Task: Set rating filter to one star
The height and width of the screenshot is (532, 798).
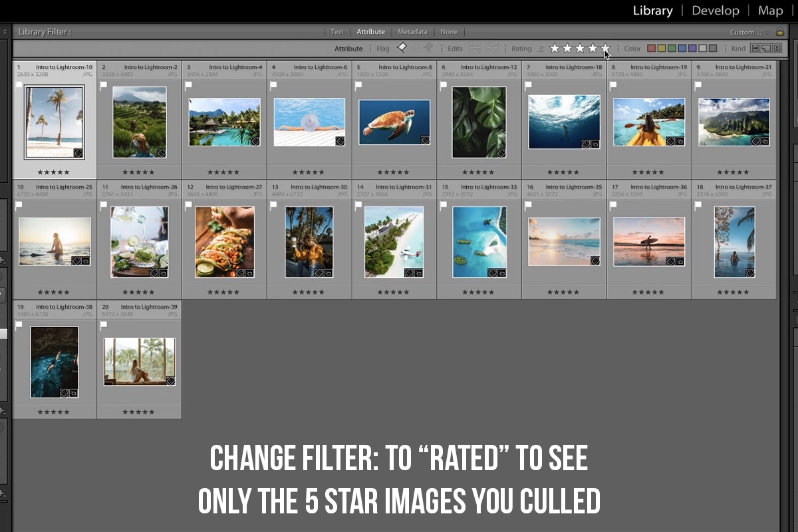Action: pos(555,48)
